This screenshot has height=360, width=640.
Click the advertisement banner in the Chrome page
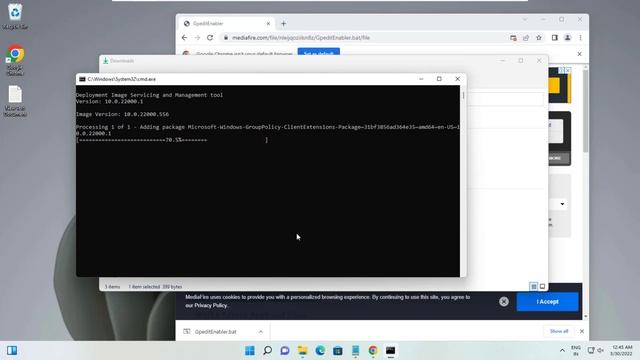(x=560, y=85)
